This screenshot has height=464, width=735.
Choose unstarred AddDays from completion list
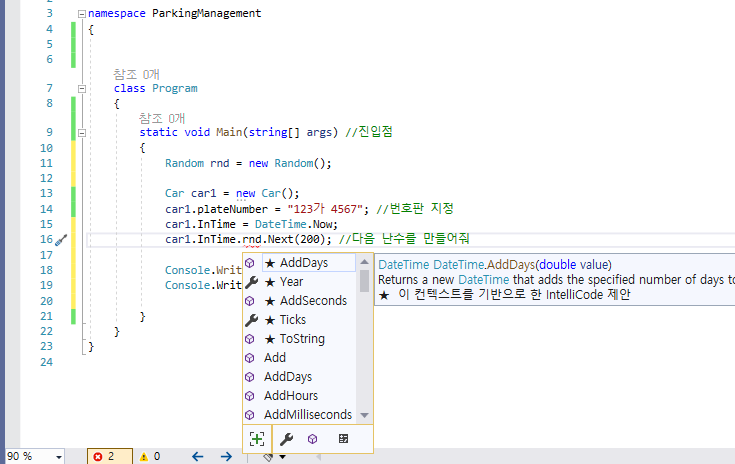288,377
